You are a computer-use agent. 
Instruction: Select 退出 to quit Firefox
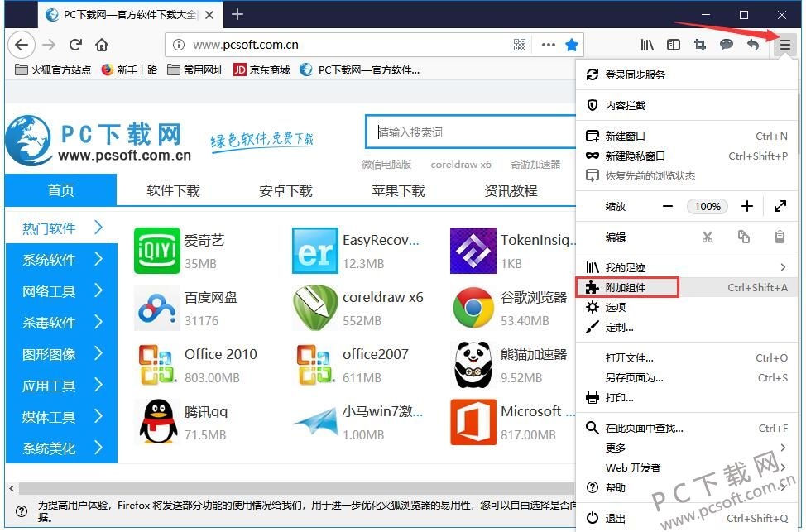click(687, 518)
